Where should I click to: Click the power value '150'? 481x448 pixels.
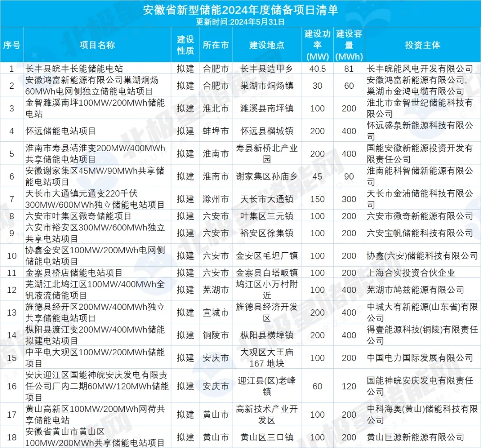point(318,199)
